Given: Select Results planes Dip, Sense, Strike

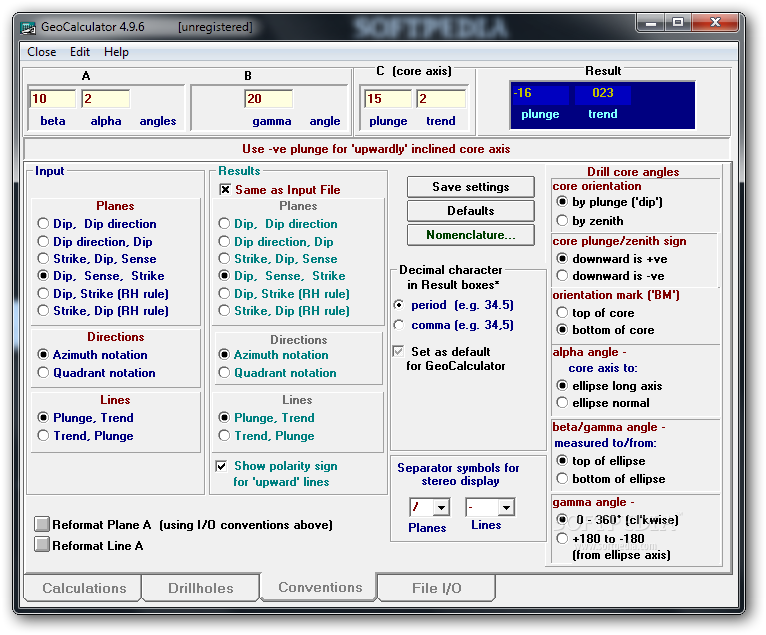Looking at the screenshot, I should click(x=224, y=276).
